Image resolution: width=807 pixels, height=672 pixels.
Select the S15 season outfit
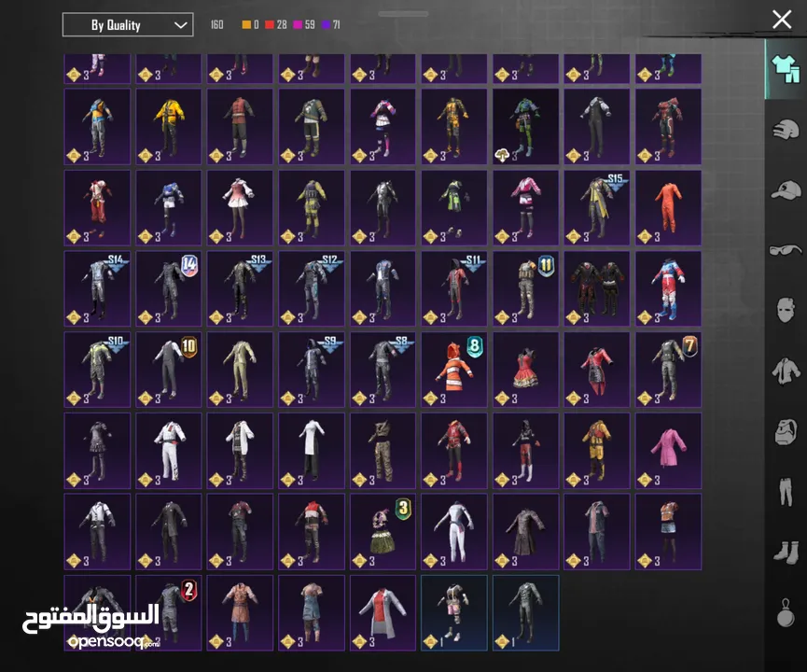tap(596, 207)
